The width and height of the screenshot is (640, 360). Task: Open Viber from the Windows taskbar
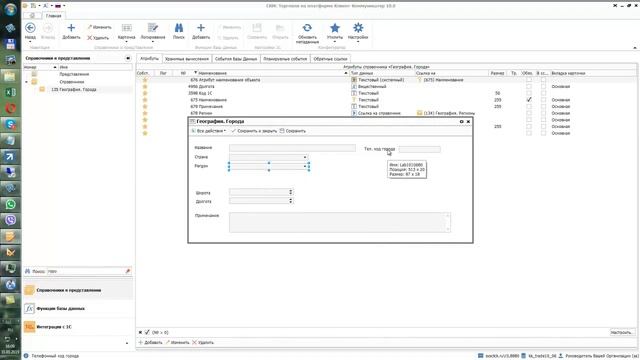point(10,220)
